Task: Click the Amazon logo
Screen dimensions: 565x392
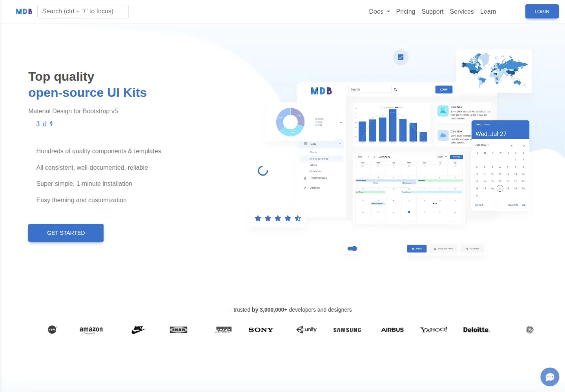Action: 91,330
